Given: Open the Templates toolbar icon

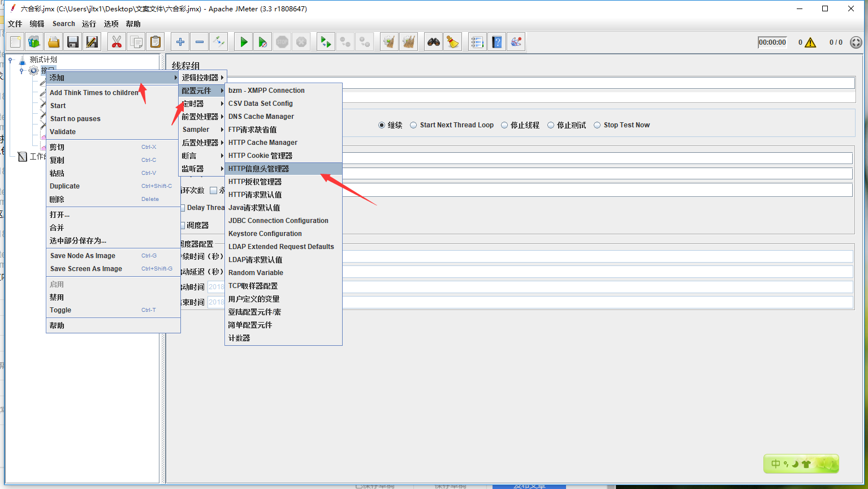Looking at the screenshot, I should (x=34, y=42).
